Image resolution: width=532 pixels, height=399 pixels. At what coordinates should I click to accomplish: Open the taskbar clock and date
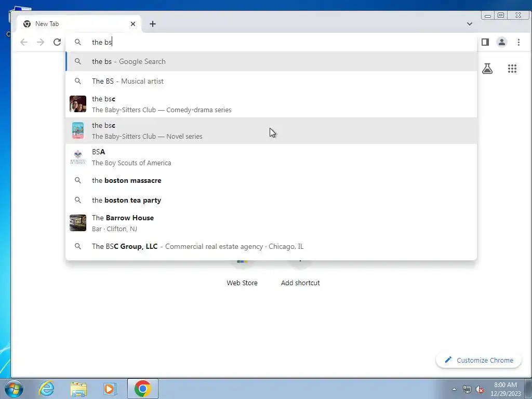[x=506, y=389]
